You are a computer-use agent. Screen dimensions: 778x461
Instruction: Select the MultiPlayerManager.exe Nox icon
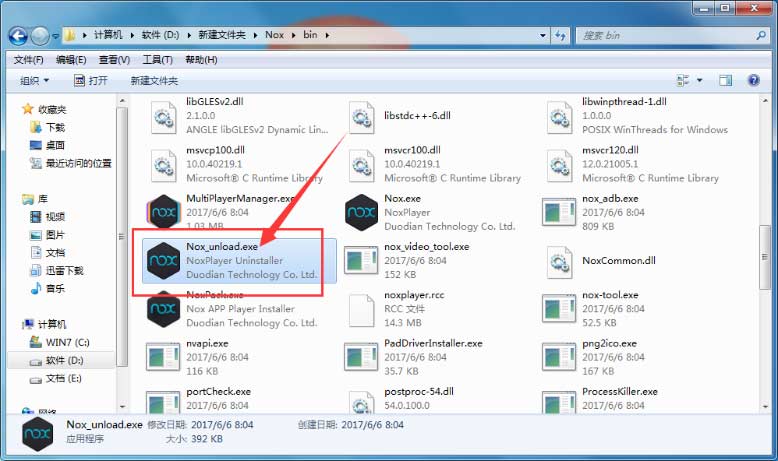coord(163,212)
